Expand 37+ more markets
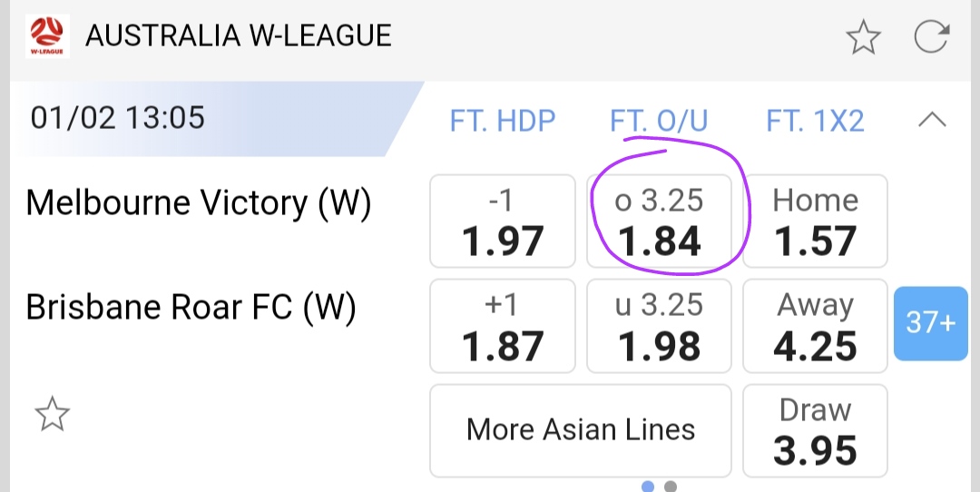 point(929,322)
